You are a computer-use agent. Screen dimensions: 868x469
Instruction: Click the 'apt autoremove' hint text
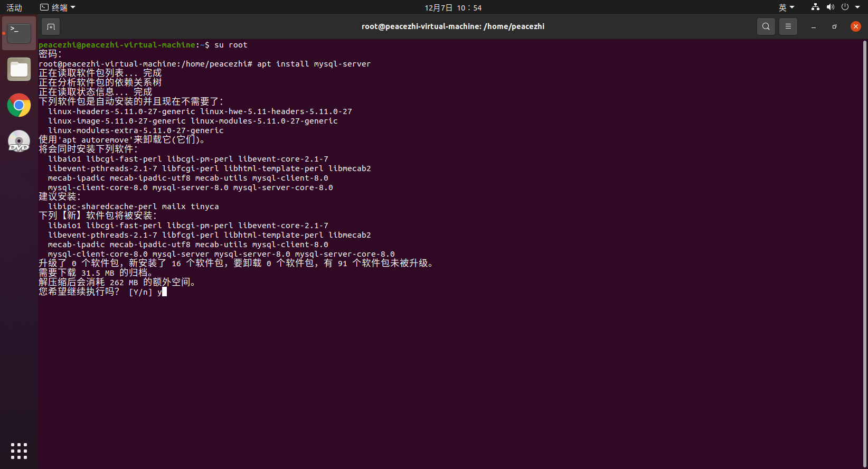pyautogui.click(x=96, y=140)
